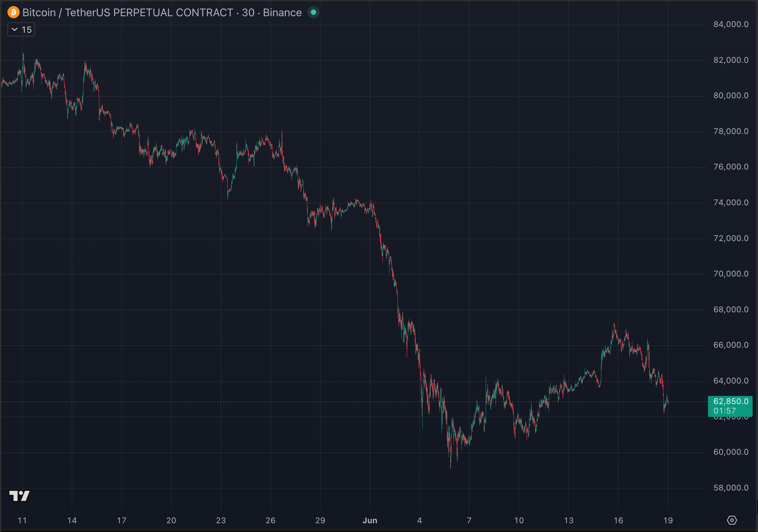Screen dimensions: 758x532
Task: Expand the indicators legend showing 15
Action: click(21, 30)
